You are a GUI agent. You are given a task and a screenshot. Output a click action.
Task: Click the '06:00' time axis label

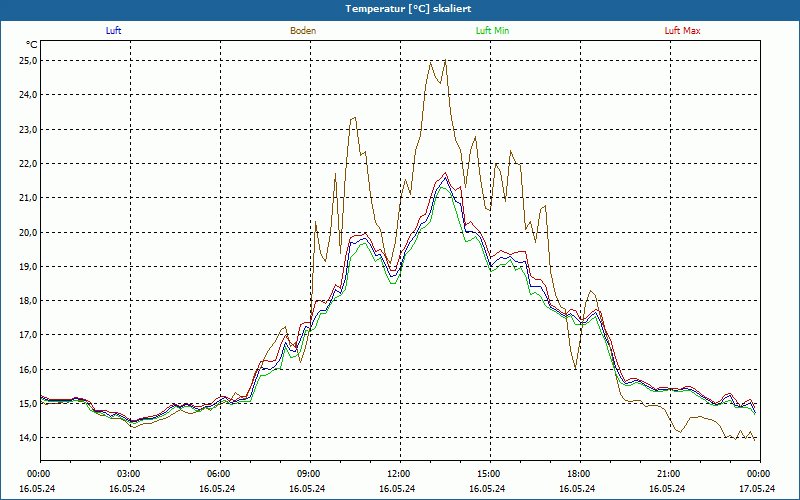click(x=220, y=474)
